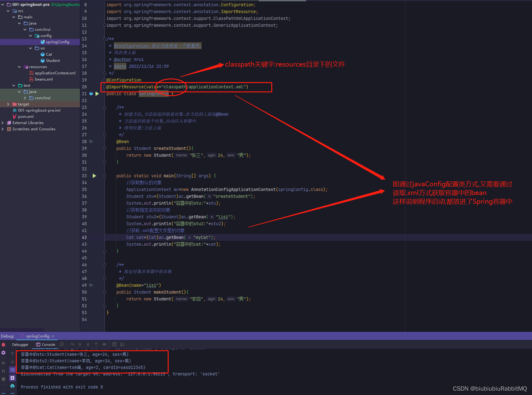Click the @Configuration annotation on line 19
The height and width of the screenshot is (395, 532).
coord(124,80)
